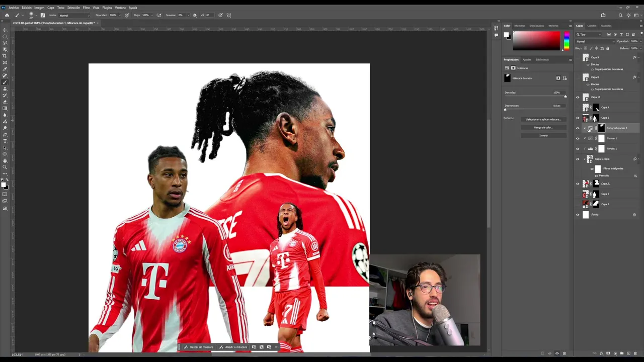Click Añadir a máscara in contextual bar
The image size is (644, 362).
tap(233, 347)
